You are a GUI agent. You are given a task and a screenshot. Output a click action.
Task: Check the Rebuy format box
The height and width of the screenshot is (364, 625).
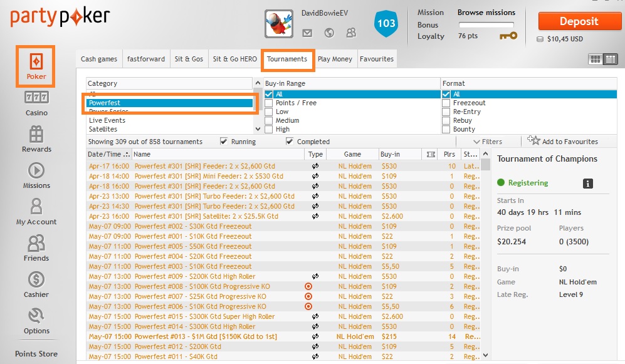pos(446,120)
